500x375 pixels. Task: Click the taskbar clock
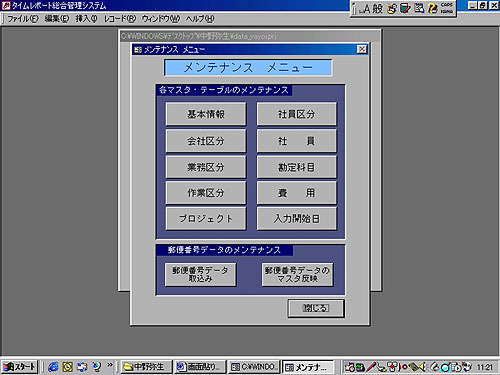coord(484,367)
